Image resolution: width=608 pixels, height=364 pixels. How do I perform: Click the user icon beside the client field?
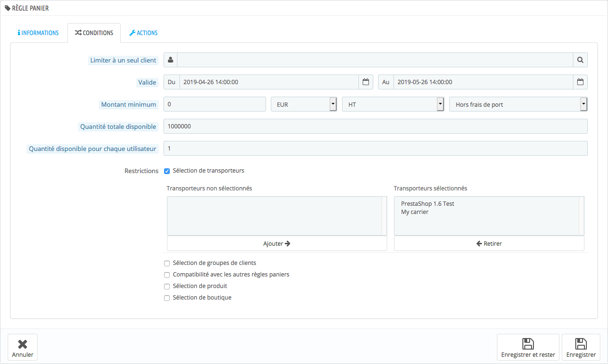tap(171, 60)
